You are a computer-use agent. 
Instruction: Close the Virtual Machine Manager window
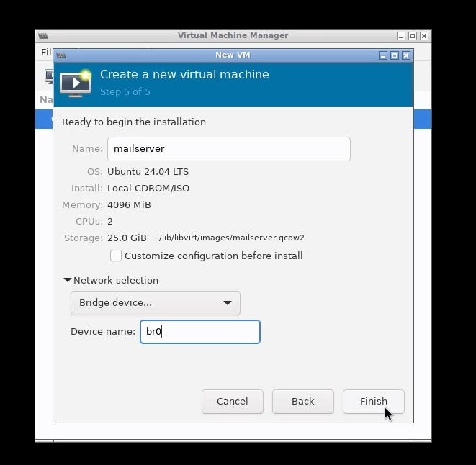(424, 36)
